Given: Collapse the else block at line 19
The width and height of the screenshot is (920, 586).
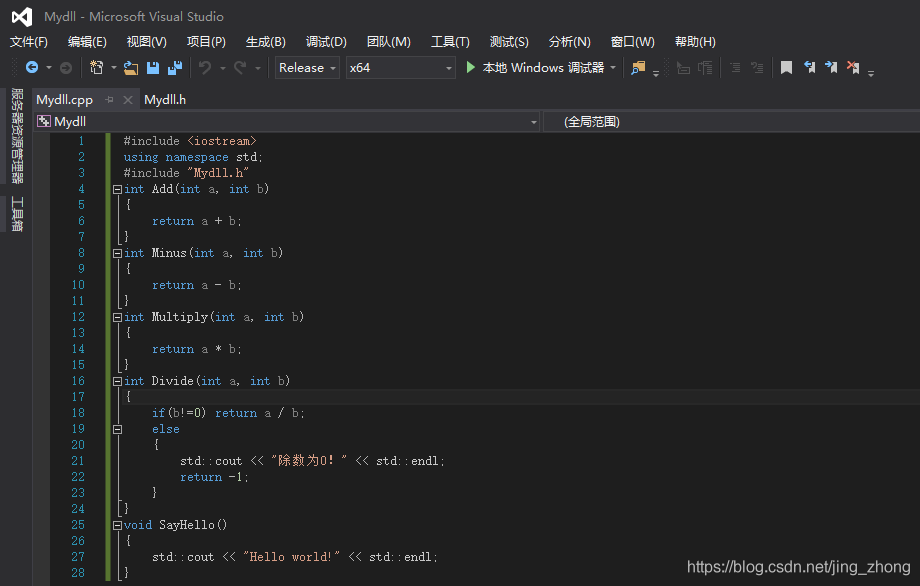Looking at the screenshot, I should 117,429.
